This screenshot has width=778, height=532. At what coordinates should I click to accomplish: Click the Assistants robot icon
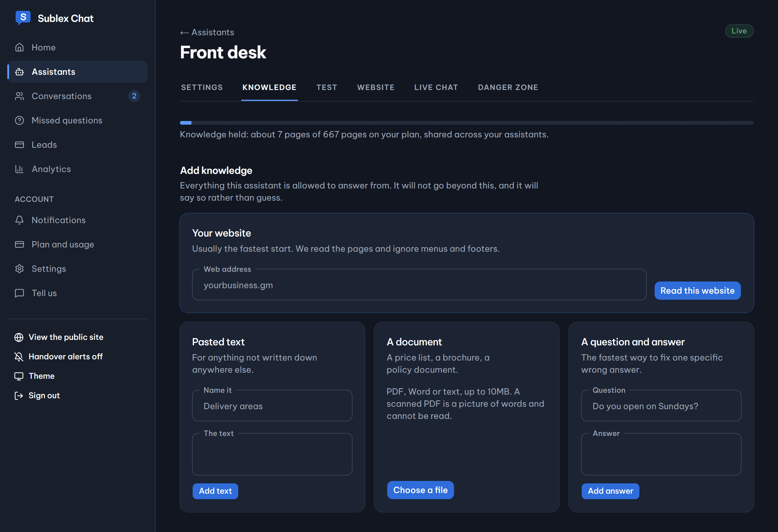click(x=19, y=72)
